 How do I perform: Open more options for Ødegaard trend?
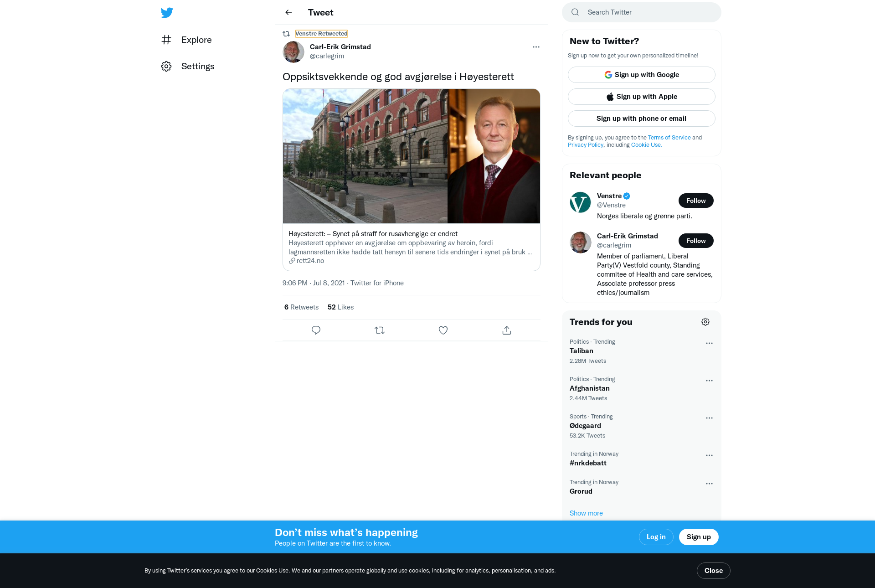pos(709,418)
